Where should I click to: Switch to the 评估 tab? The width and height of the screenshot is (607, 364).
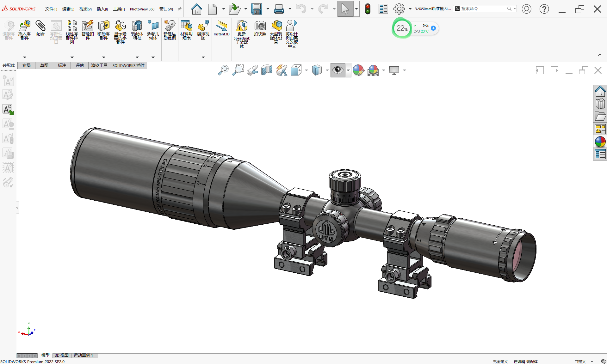79,65
